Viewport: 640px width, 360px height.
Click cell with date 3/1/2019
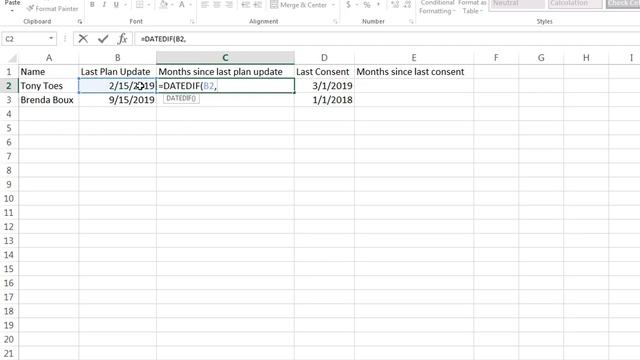[x=324, y=86]
